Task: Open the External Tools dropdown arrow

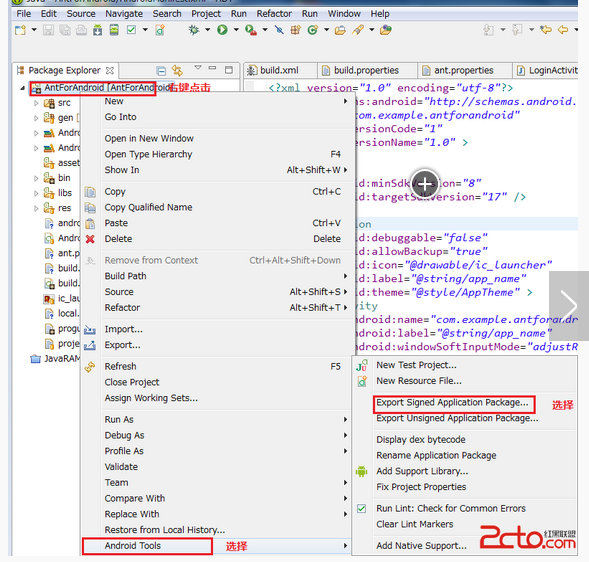Action: pyautogui.click(x=265, y=30)
